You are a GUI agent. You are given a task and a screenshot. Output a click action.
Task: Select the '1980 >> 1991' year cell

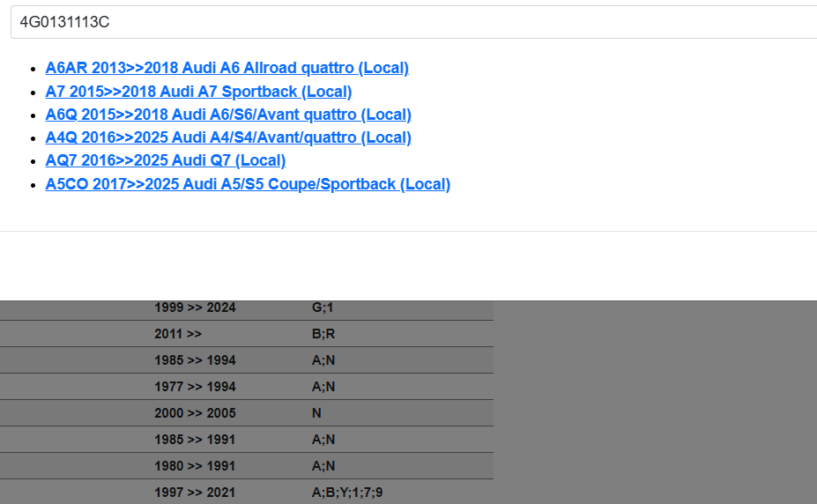195,466
